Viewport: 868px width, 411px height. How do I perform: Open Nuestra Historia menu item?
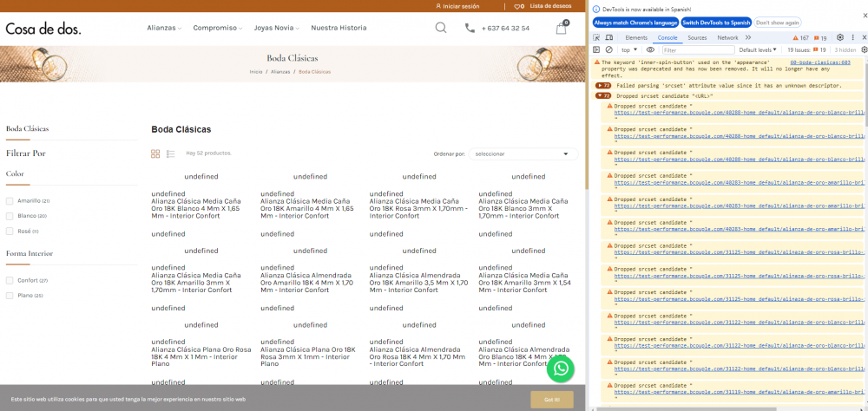339,28
